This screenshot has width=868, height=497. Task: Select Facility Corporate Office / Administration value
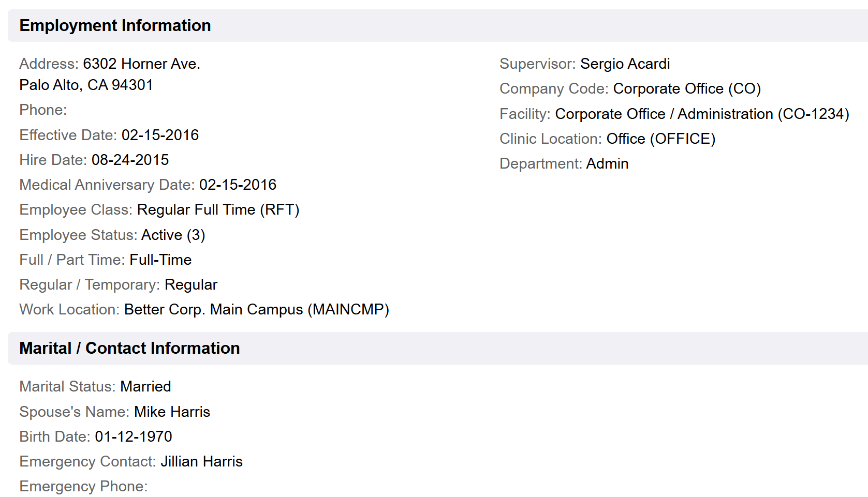(x=702, y=114)
